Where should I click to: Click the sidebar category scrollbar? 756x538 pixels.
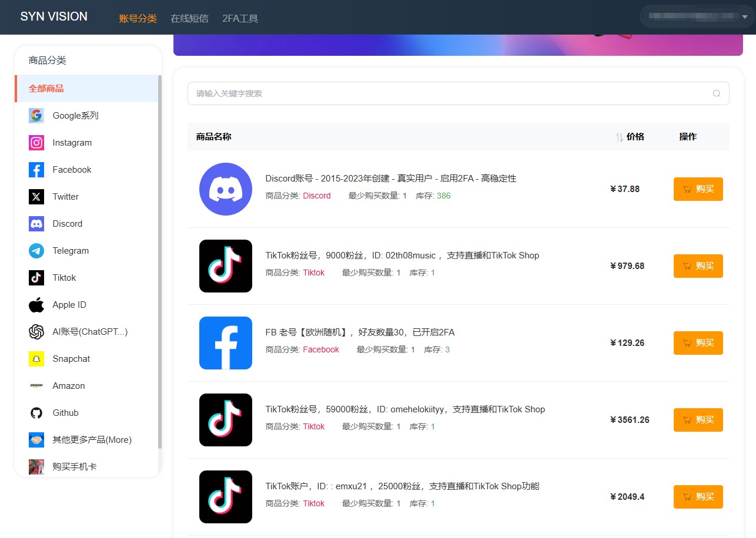[160, 261]
